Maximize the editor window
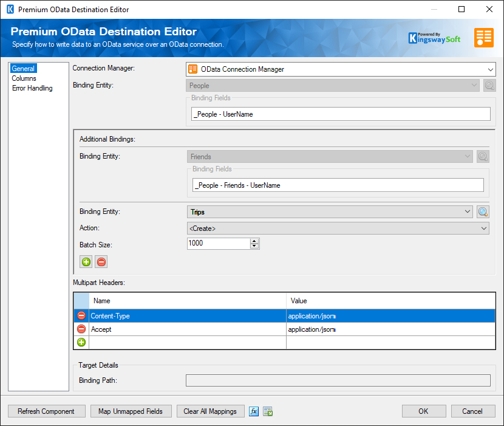Image resolution: width=504 pixels, height=426 pixels. pyautogui.click(x=461, y=9)
